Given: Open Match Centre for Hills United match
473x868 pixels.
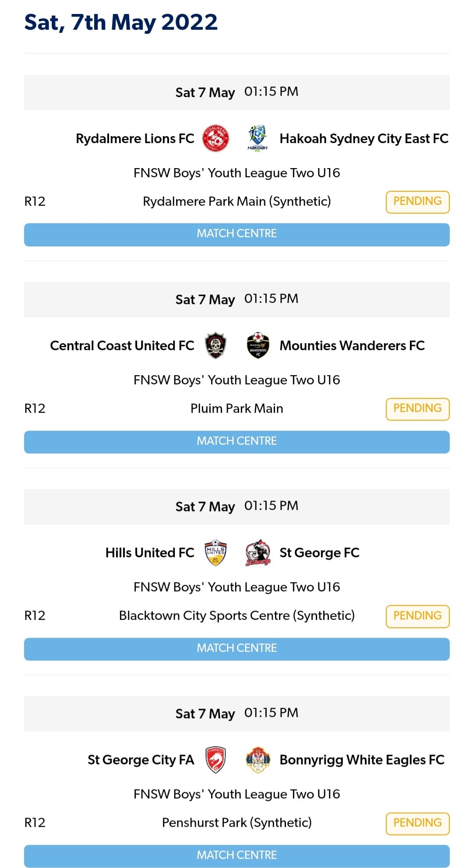Looking at the screenshot, I should [236, 649].
